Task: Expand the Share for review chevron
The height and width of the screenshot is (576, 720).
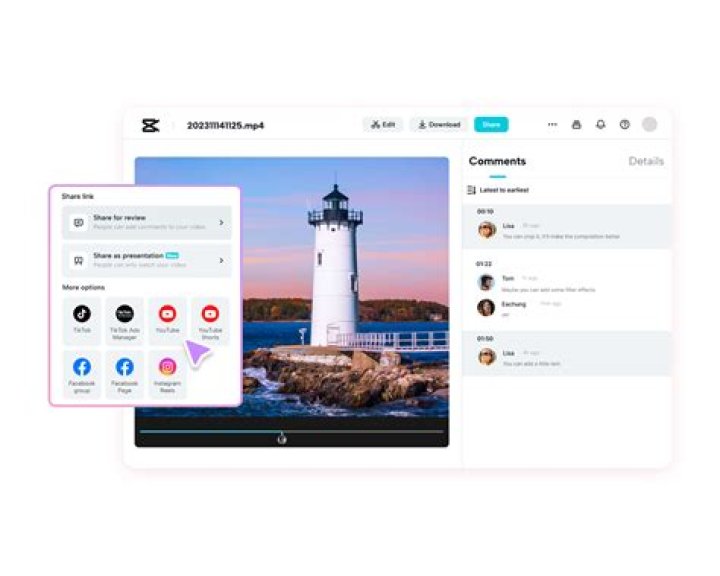Action: pos(221,222)
